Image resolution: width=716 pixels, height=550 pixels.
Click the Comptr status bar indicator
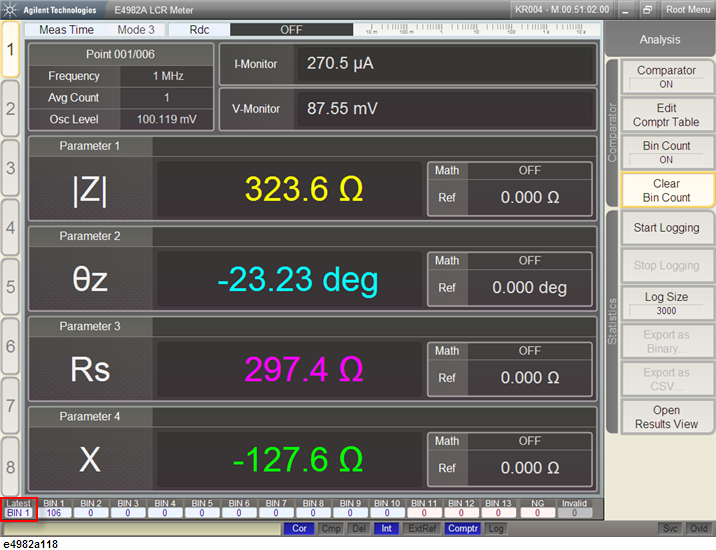[x=462, y=528]
